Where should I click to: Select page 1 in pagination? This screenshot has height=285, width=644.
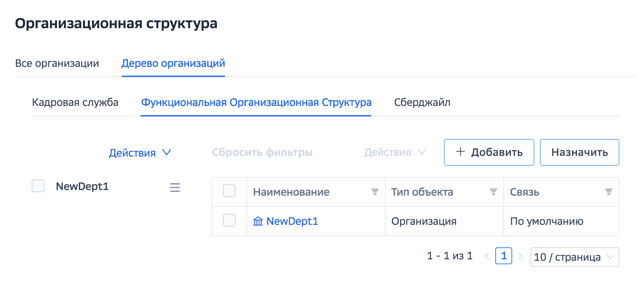tap(503, 256)
